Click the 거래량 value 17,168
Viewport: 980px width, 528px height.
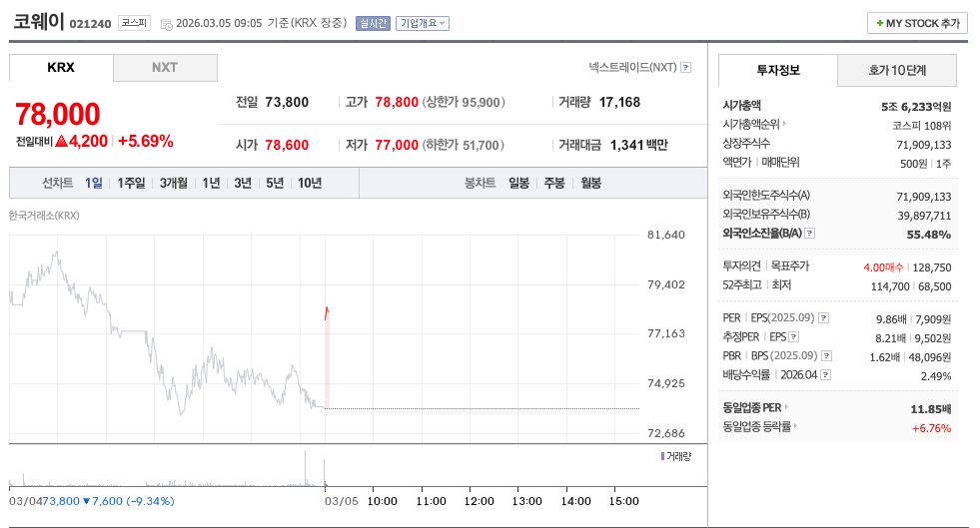[620, 103]
